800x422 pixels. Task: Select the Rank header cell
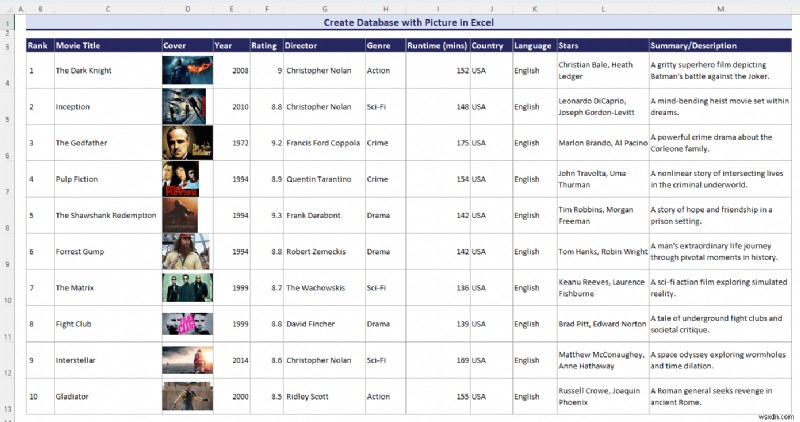(x=40, y=45)
